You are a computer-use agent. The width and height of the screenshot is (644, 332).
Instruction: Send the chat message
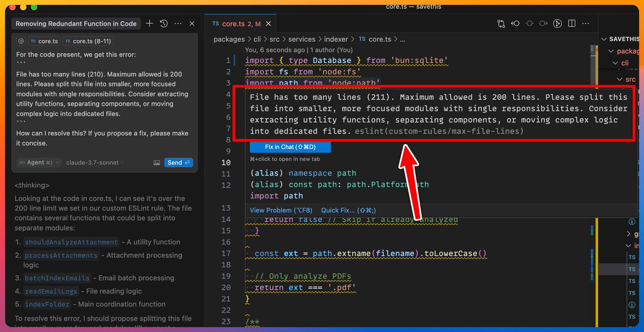click(x=178, y=163)
